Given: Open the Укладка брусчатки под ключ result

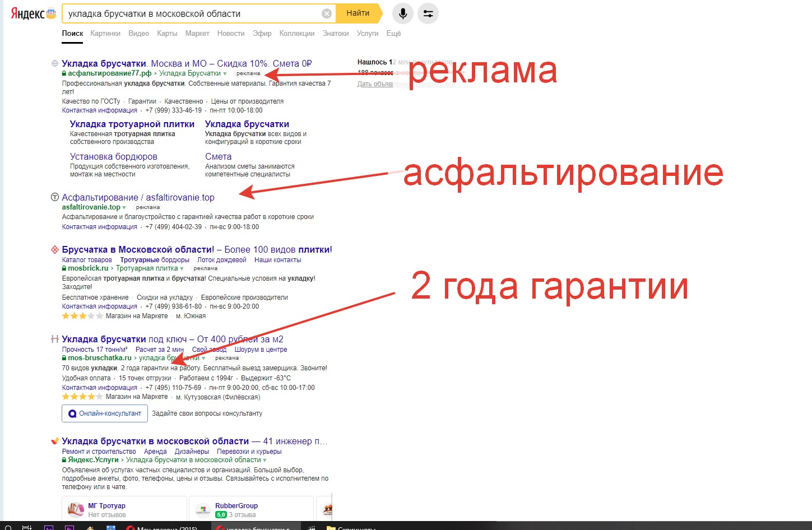Looking at the screenshot, I should [173, 339].
